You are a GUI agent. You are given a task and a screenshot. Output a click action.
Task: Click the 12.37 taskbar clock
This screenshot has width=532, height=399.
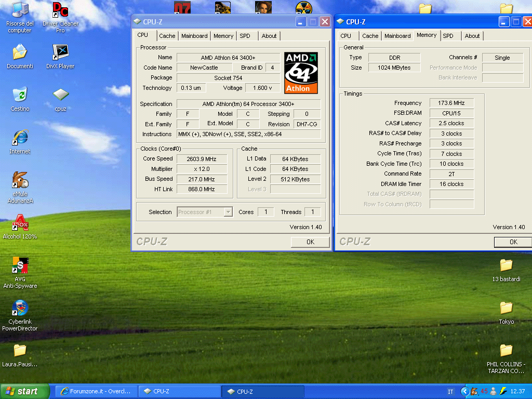(517, 392)
